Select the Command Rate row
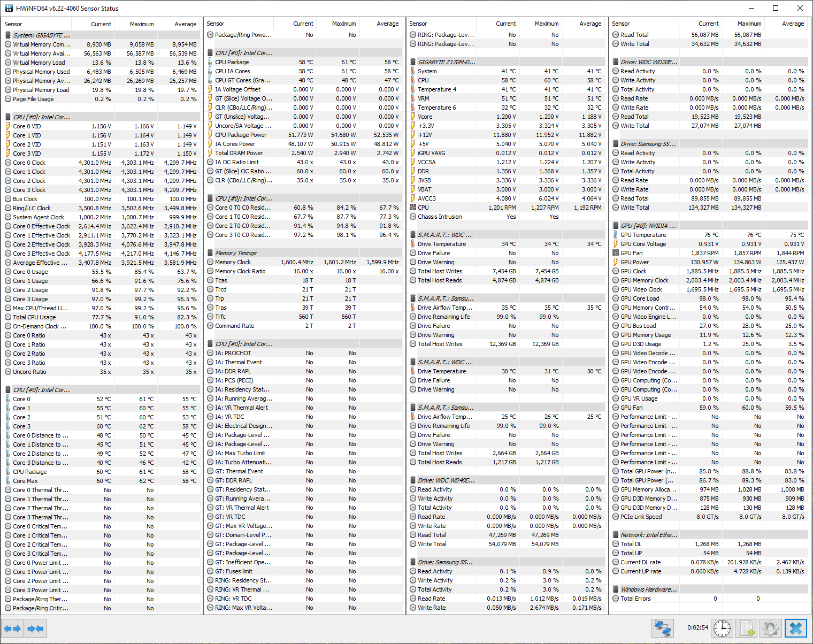 coord(303,326)
